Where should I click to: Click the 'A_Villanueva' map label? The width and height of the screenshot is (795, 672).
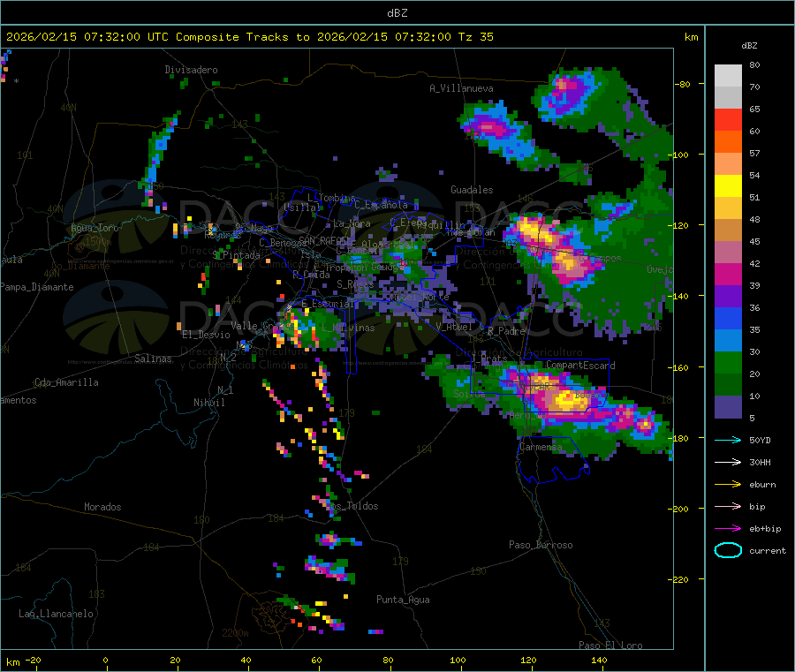[x=461, y=88]
